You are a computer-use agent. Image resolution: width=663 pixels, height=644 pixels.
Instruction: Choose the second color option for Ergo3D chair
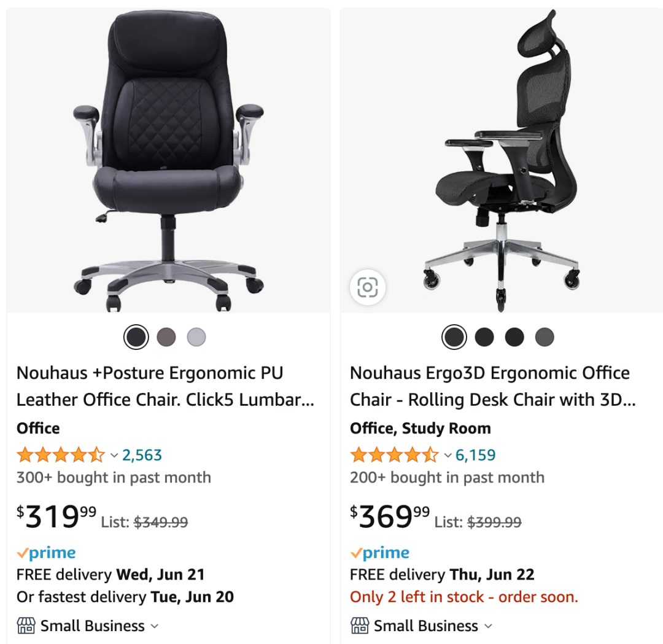point(484,337)
